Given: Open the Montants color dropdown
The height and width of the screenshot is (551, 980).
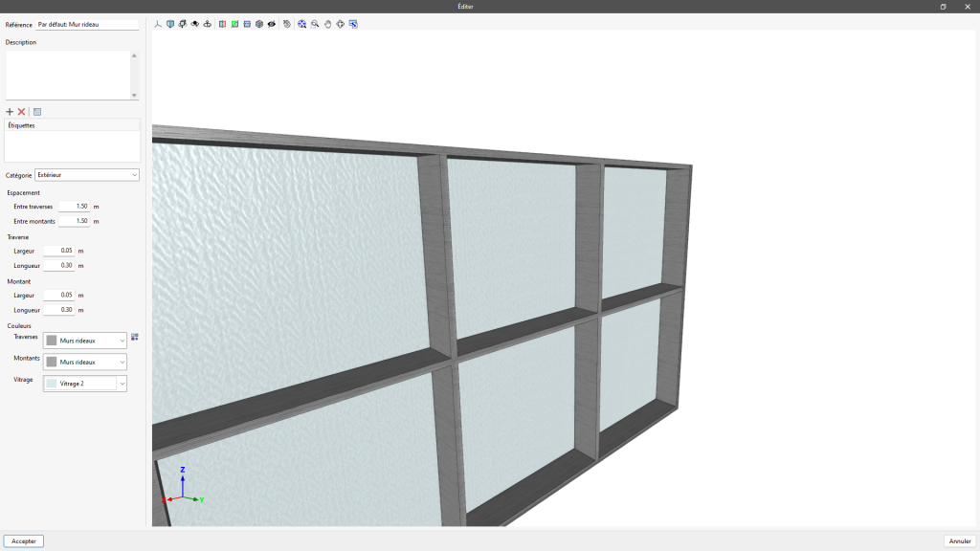Looking at the screenshot, I should pos(85,362).
